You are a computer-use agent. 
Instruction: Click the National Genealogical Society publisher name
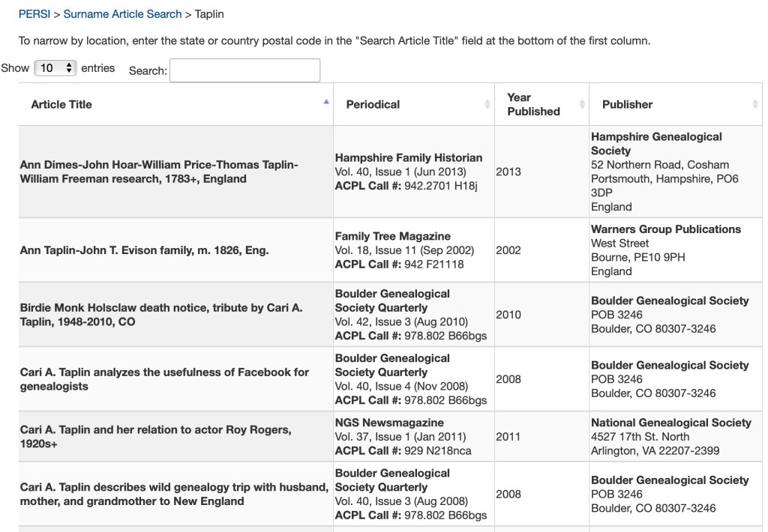tap(670, 423)
